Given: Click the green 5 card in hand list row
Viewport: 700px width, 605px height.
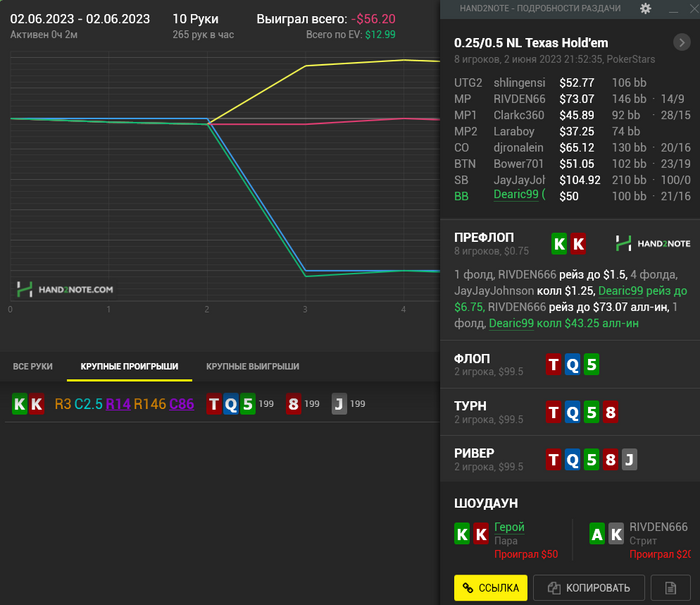Looking at the screenshot, I should click(248, 404).
